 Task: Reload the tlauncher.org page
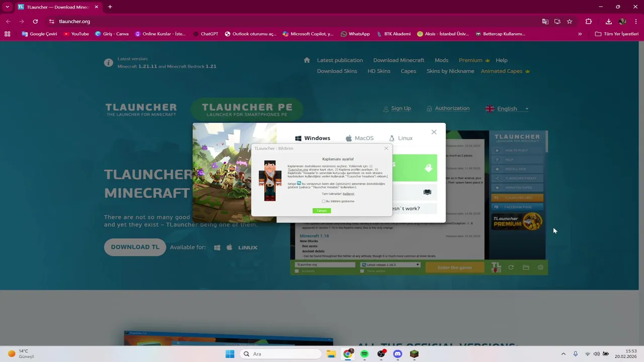(35, 22)
